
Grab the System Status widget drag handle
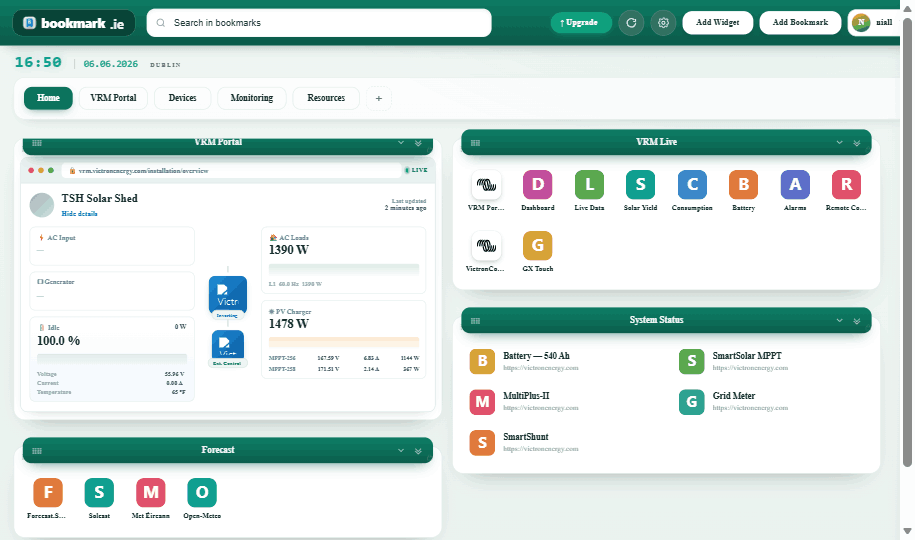click(476, 321)
